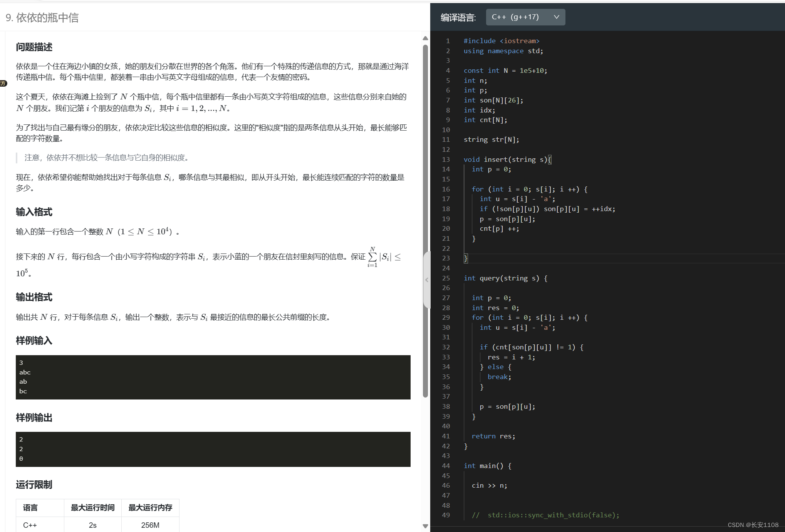This screenshot has width=785, height=532.
Task: Click the commented sync_with_stdio line
Action: [545, 515]
